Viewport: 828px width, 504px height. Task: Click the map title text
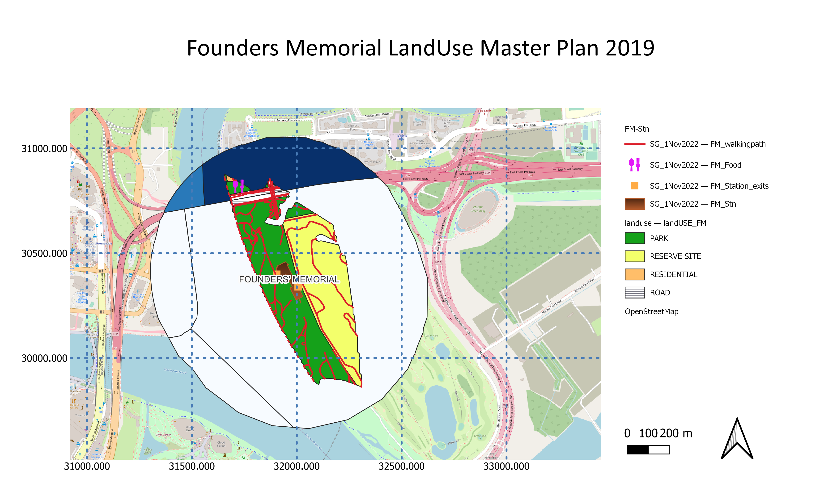coord(420,48)
